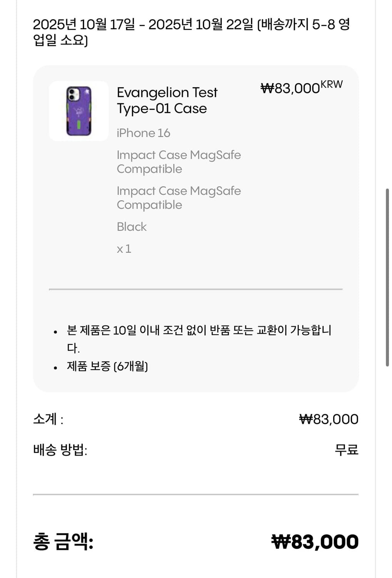Click the 소계 subtotal label
392x578 pixels.
click(x=48, y=419)
